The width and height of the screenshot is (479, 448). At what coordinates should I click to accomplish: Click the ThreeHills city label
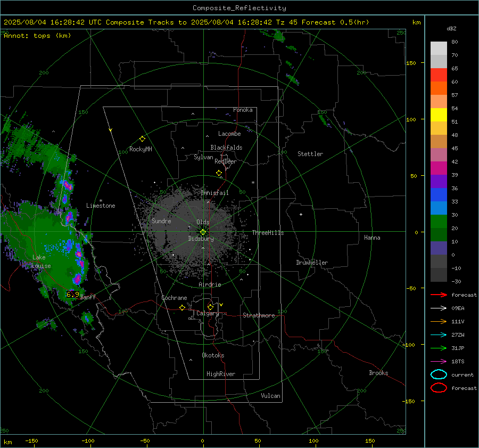(268, 233)
